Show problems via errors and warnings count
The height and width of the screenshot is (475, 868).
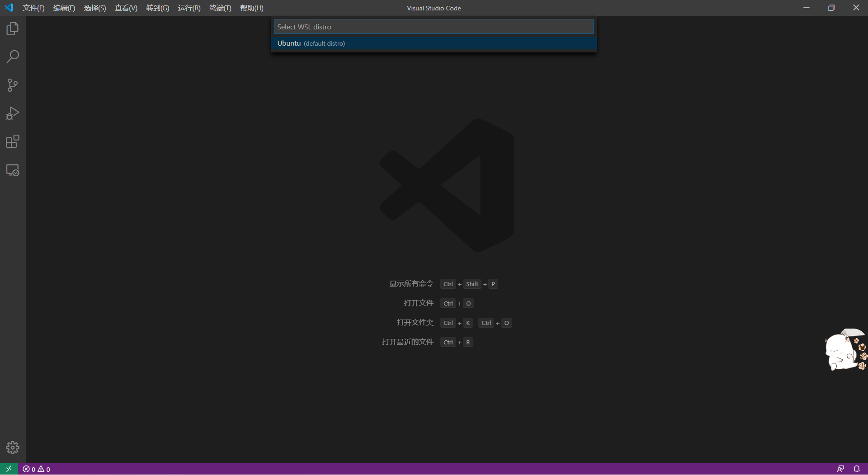(x=37, y=469)
